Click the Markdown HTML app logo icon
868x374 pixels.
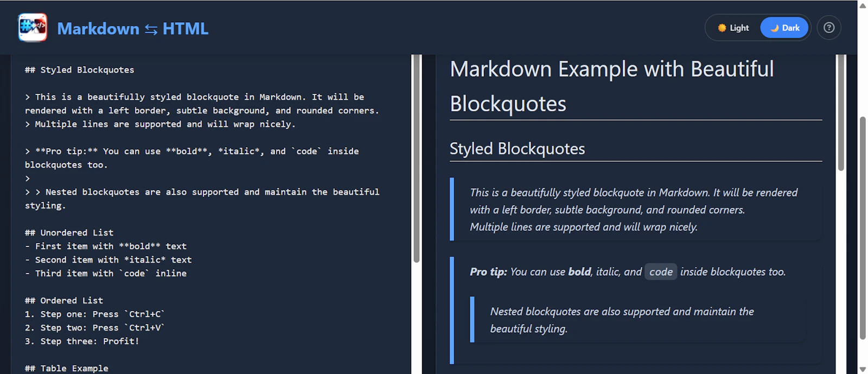point(33,28)
